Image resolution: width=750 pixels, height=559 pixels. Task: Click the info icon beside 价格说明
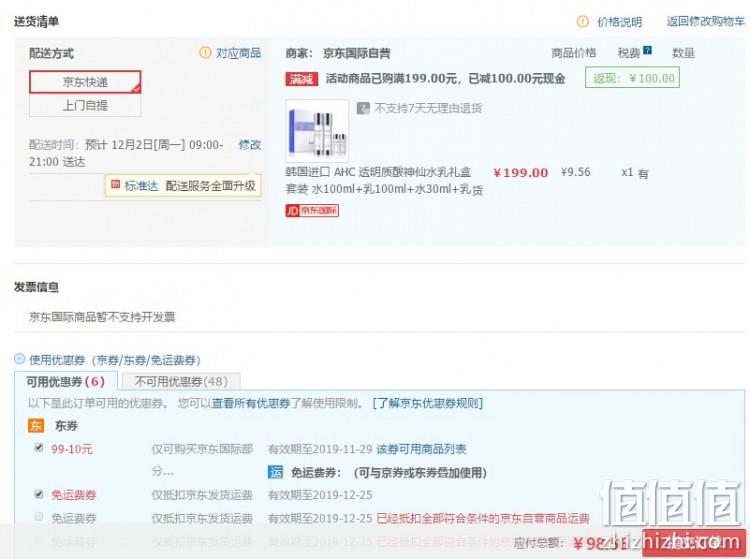pyautogui.click(x=583, y=22)
